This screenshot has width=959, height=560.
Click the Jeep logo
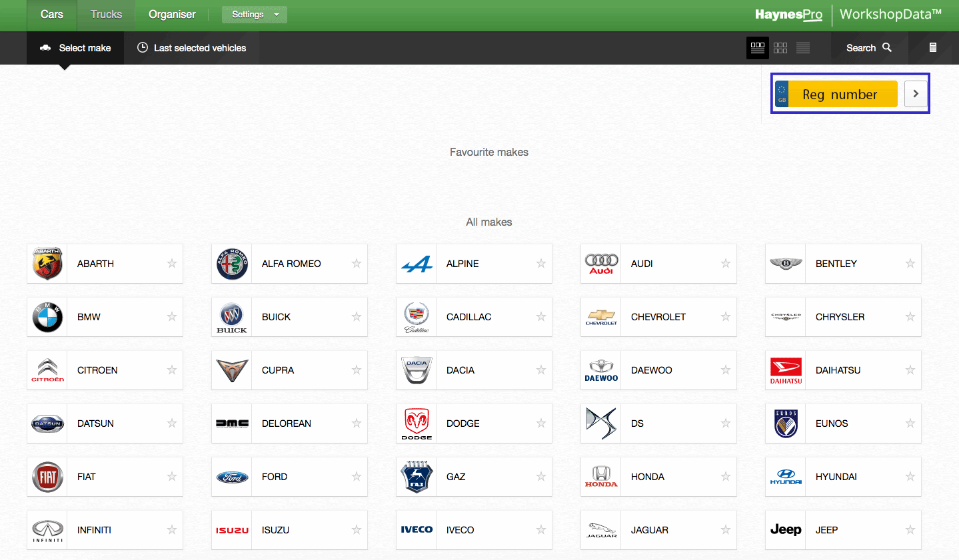786,530
